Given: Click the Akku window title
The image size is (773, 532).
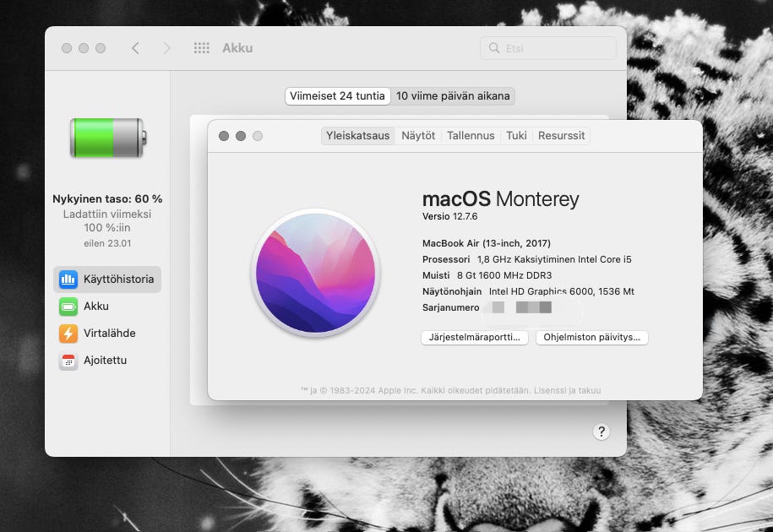Looking at the screenshot, I should coord(237,48).
